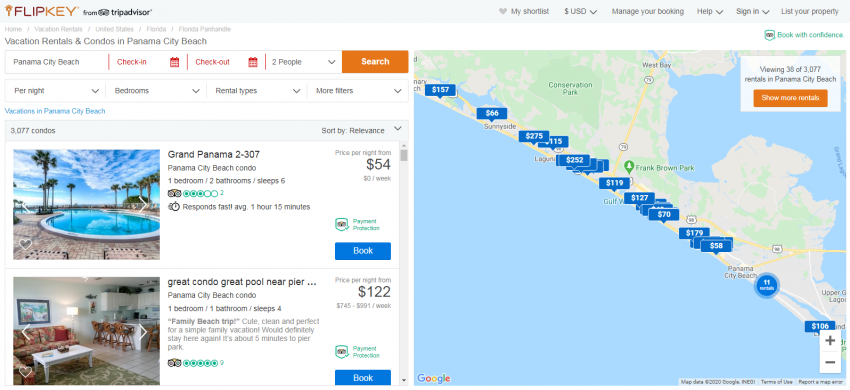Open the Check-out calendar icon

click(253, 62)
